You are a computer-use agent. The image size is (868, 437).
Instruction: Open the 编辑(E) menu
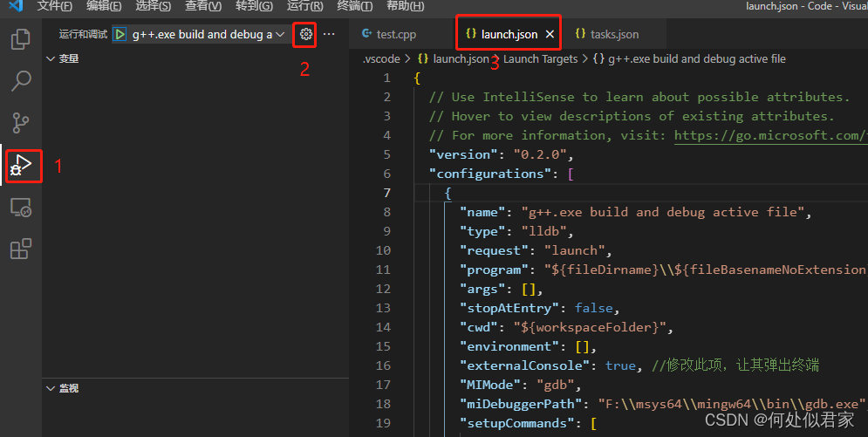pyautogui.click(x=104, y=6)
